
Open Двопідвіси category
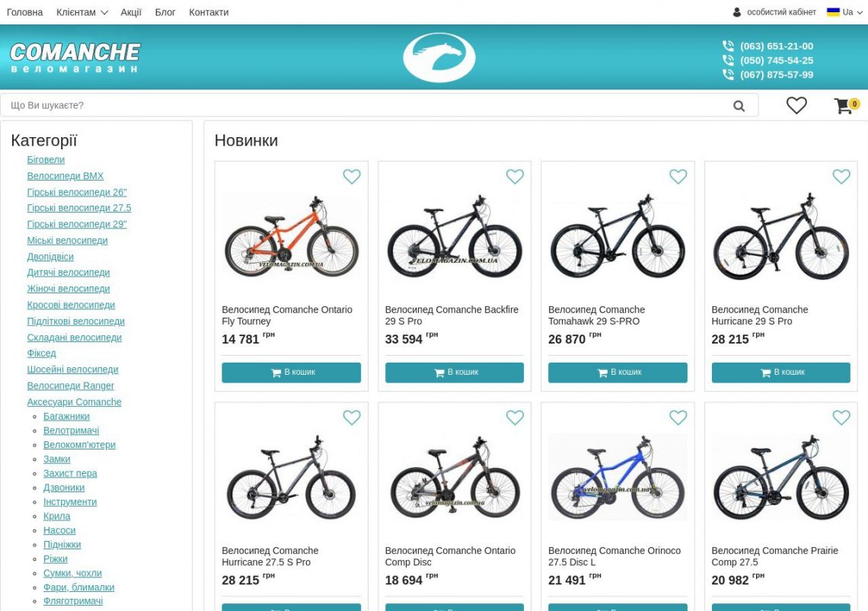click(x=50, y=257)
